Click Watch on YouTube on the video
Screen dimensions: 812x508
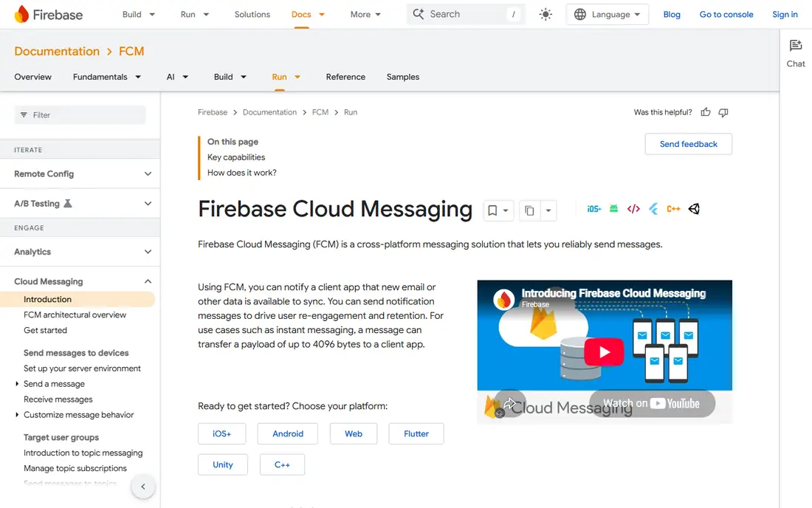coord(652,403)
